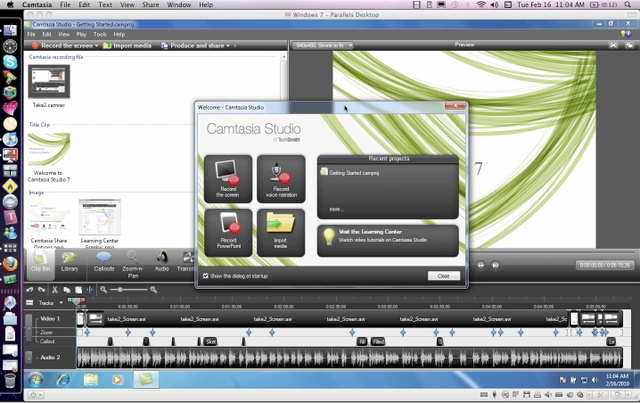
Task: Click the Audio 2 waveform clip
Action: [349, 358]
